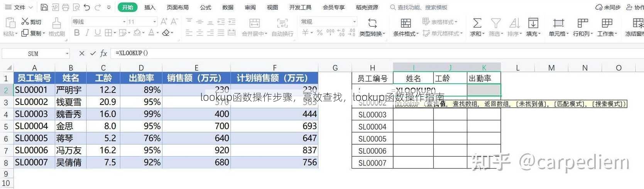The height and width of the screenshot is (189, 644).
Task: Select the cell containing 魏香秀
Action: click(x=71, y=114)
